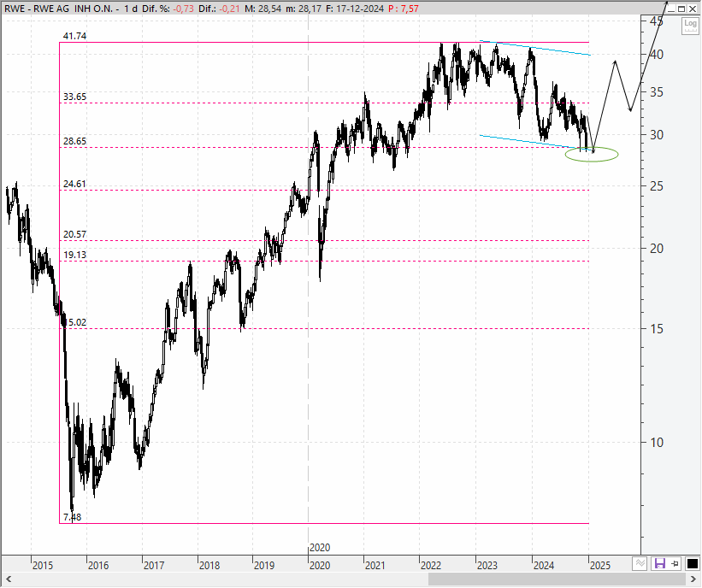Click the horizontal scrollbar right arrow
702x588 pixels.
(693, 579)
